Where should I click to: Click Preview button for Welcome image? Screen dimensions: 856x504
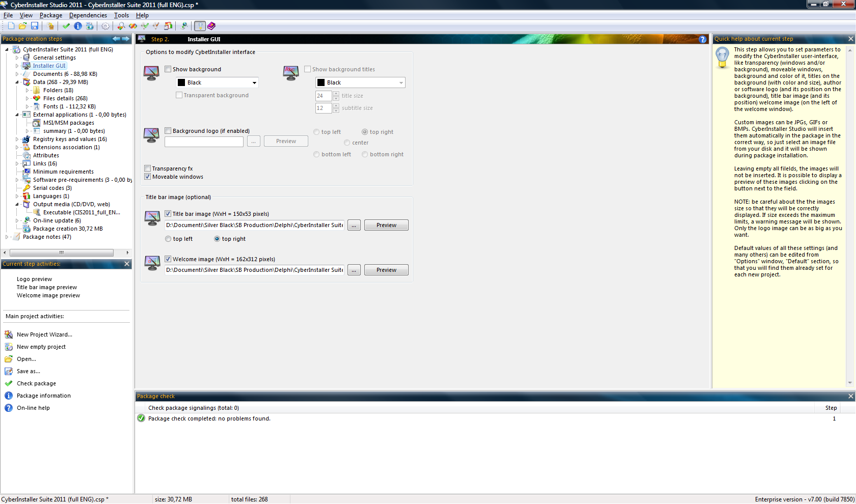click(x=386, y=270)
